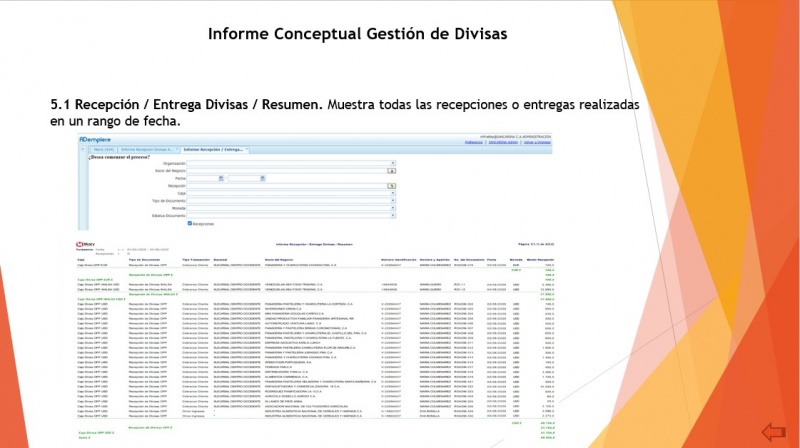Close the Informe Recepción / Entrega tab
Screen dimensions: 800x448
247,149
